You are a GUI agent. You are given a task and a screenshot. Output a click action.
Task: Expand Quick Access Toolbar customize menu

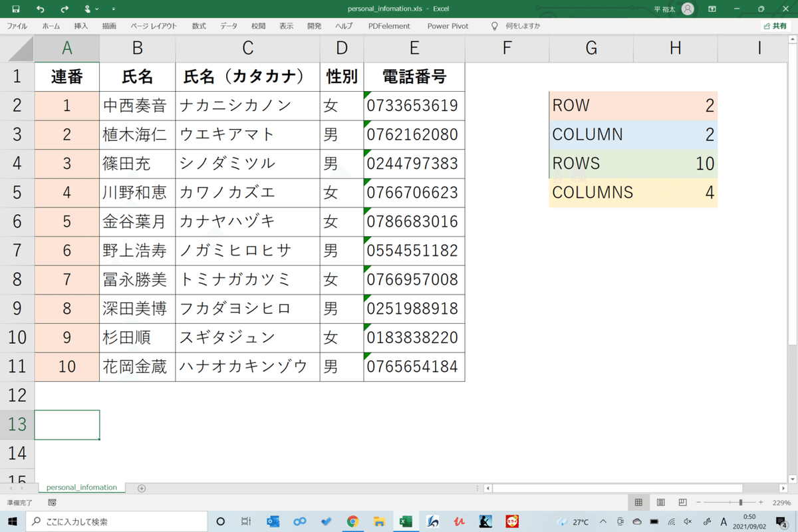[113, 9]
